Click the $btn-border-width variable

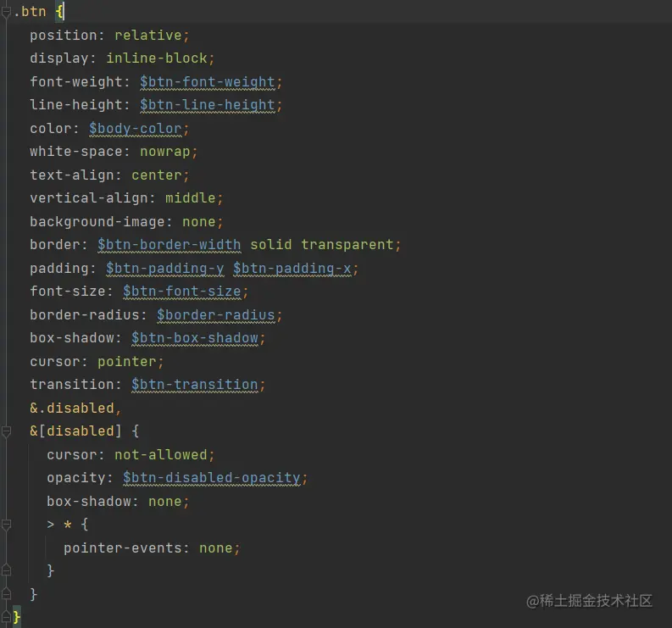169,245
